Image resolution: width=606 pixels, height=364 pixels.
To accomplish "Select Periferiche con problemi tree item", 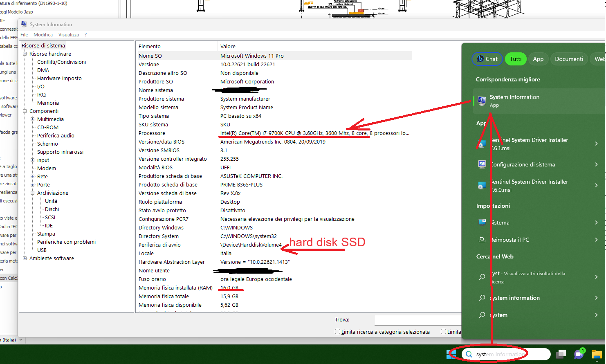I will click(66, 242).
